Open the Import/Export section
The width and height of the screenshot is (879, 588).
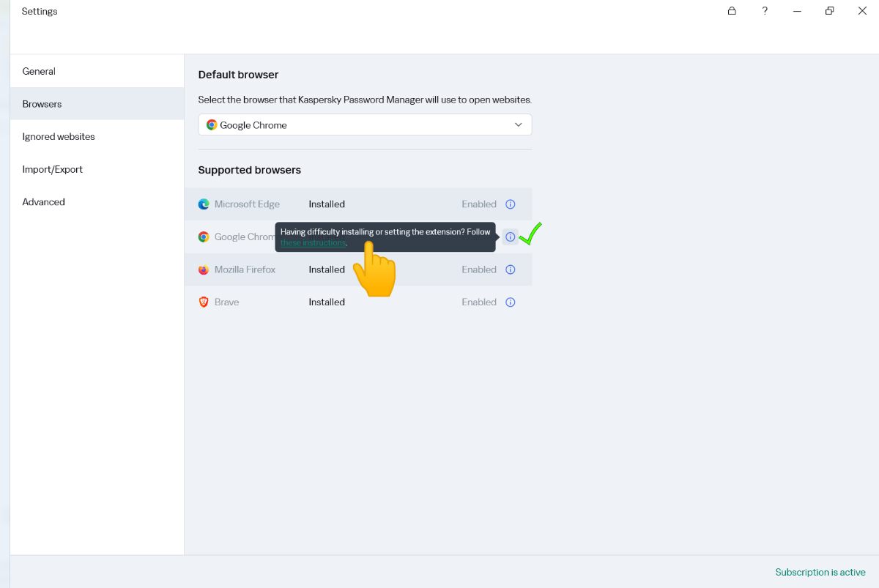tap(97, 169)
